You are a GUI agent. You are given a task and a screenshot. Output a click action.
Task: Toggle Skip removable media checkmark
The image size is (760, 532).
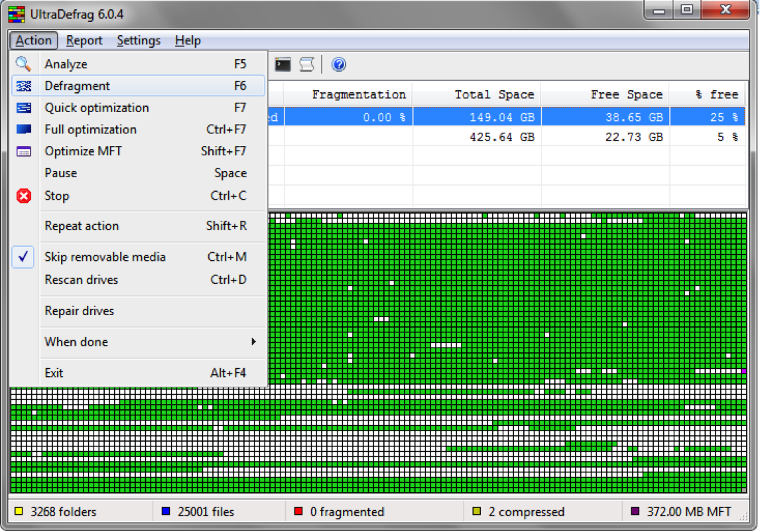pyautogui.click(x=23, y=257)
